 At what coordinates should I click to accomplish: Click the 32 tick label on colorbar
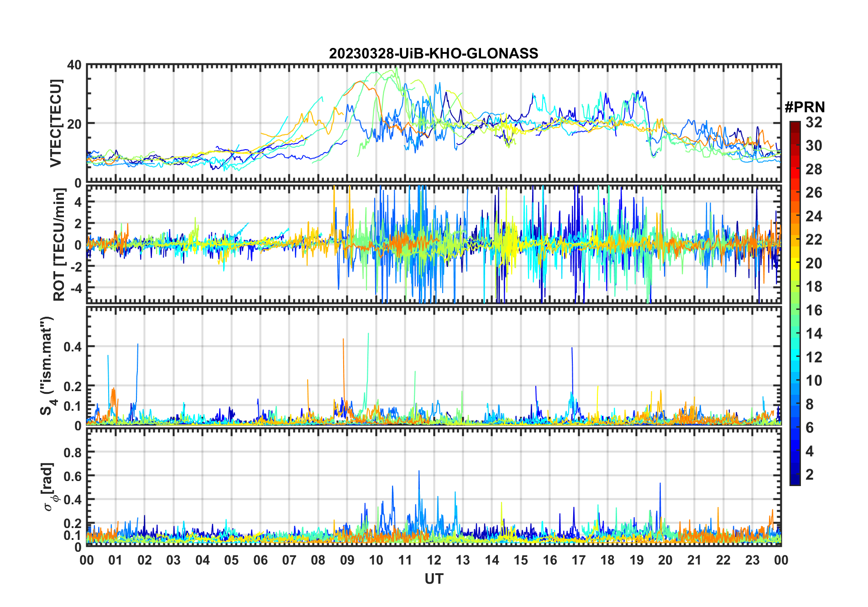coord(814,122)
